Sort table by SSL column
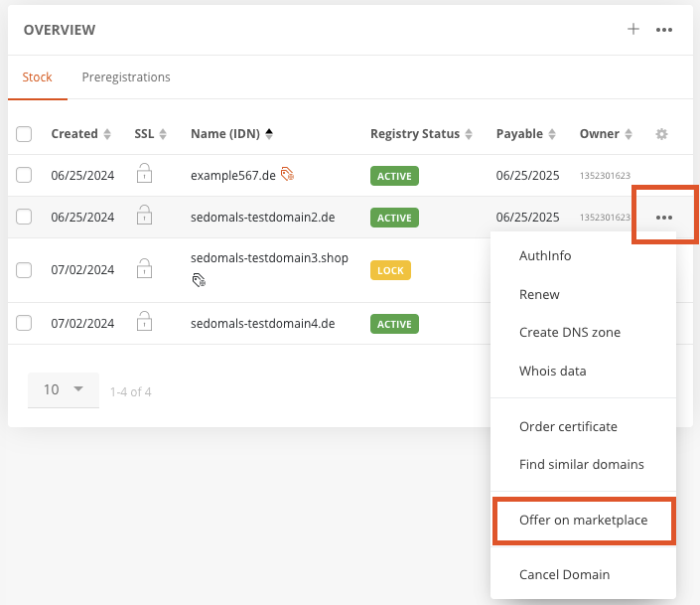This screenshot has width=700, height=605. 151,134
